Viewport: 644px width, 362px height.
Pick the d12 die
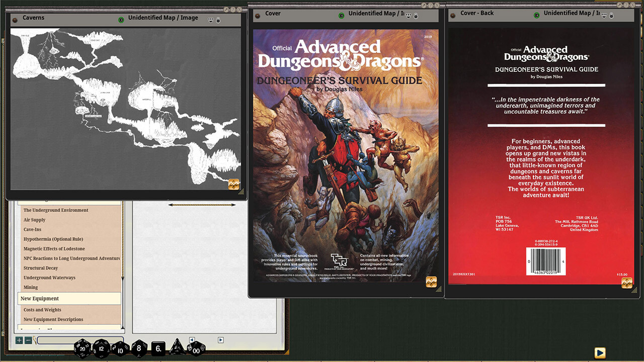pos(102,348)
